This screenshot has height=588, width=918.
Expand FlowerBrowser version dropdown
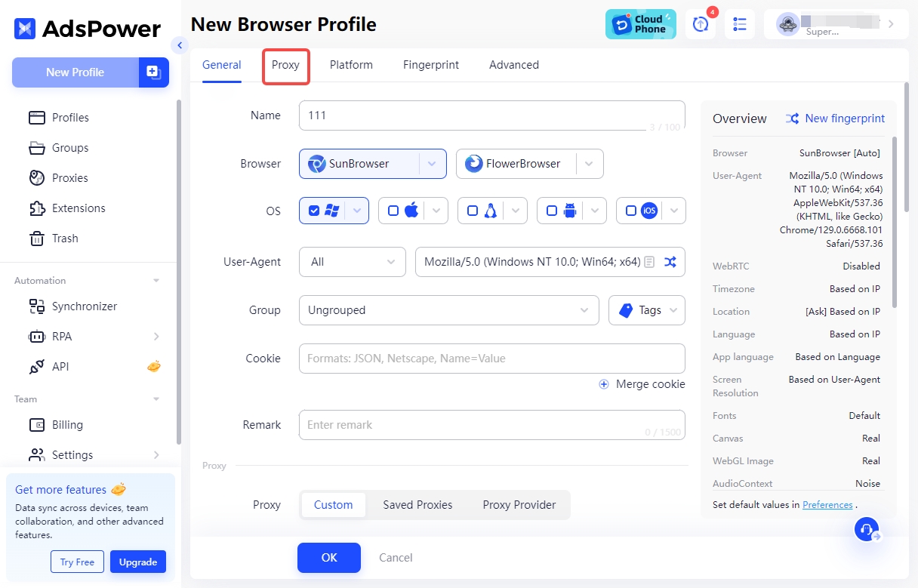pos(590,164)
